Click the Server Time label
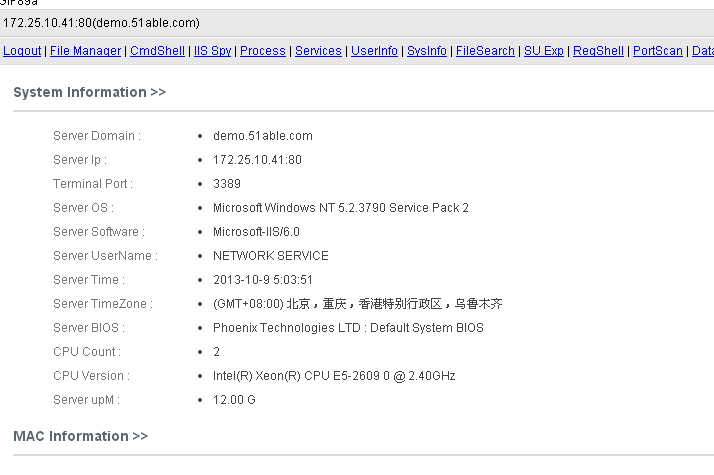This screenshot has width=714, height=475. point(89,280)
